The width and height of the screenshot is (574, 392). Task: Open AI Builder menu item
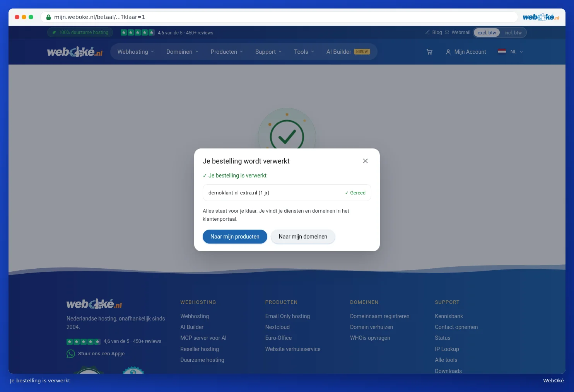point(348,52)
